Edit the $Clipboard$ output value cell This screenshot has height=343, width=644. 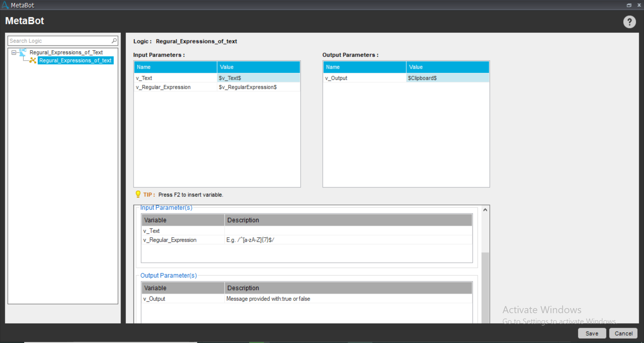tap(447, 78)
